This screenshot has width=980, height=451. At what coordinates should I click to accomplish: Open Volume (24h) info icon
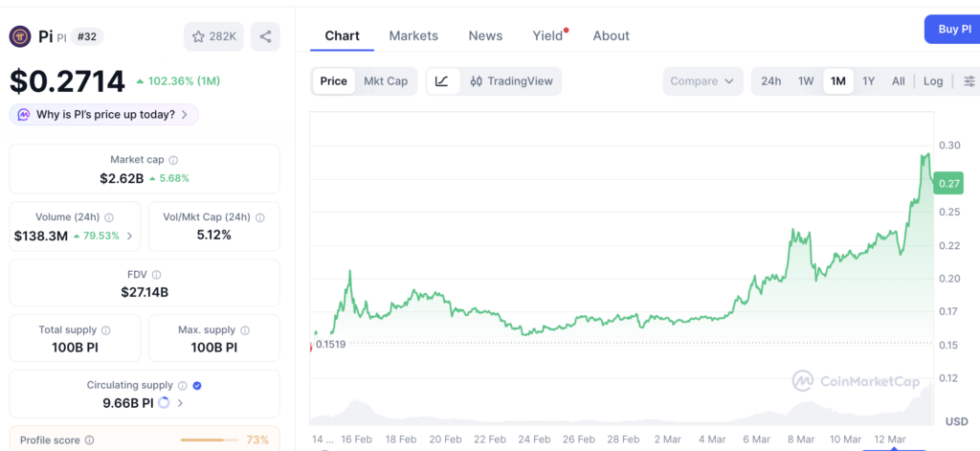coord(109,217)
